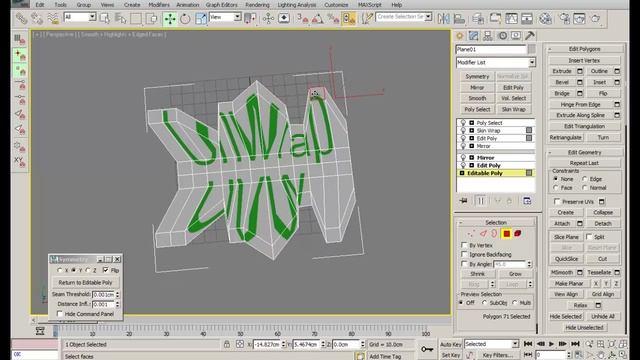
Task: Click the Select and Link chain icon
Action: (21, 18)
